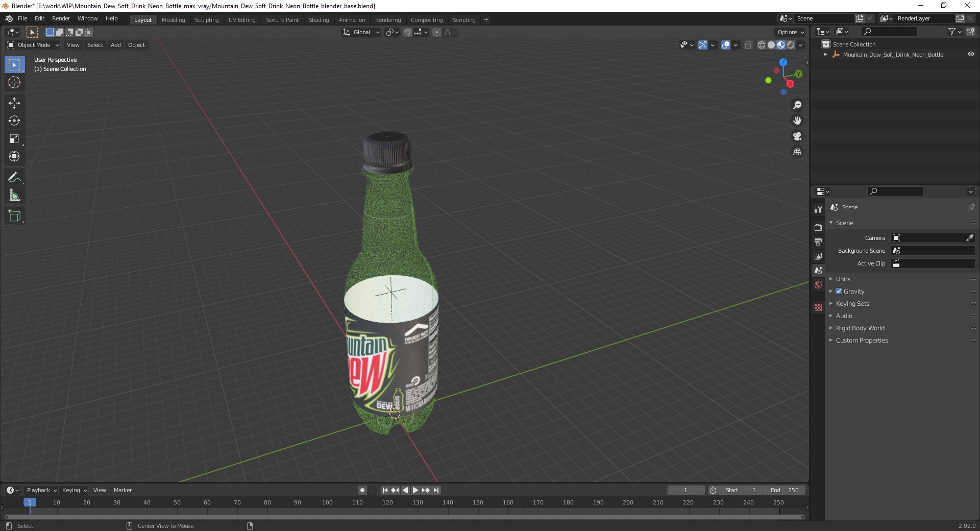980x531 pixels.
Task: Toggle proportional editing
Action: [437, 32]
